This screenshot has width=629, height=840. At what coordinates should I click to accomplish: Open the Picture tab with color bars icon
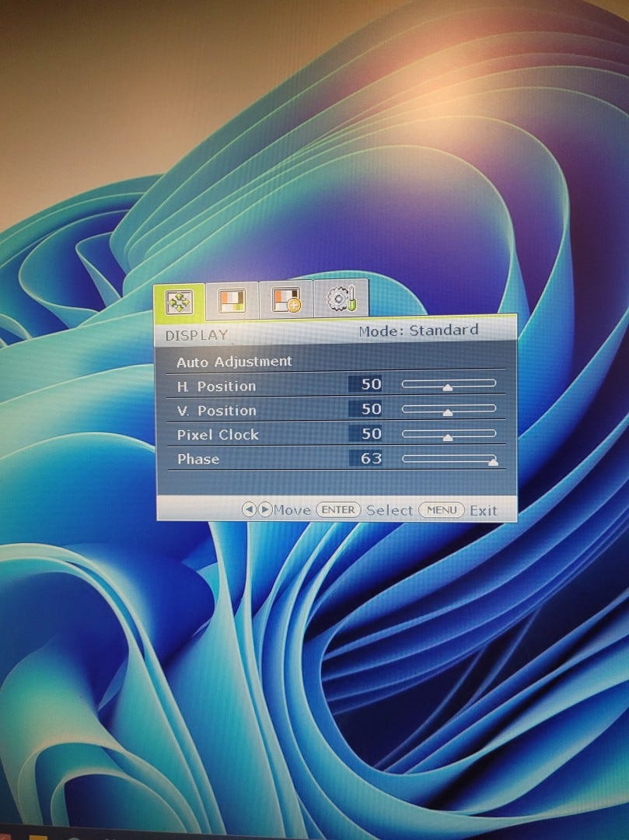coord(232,300)
